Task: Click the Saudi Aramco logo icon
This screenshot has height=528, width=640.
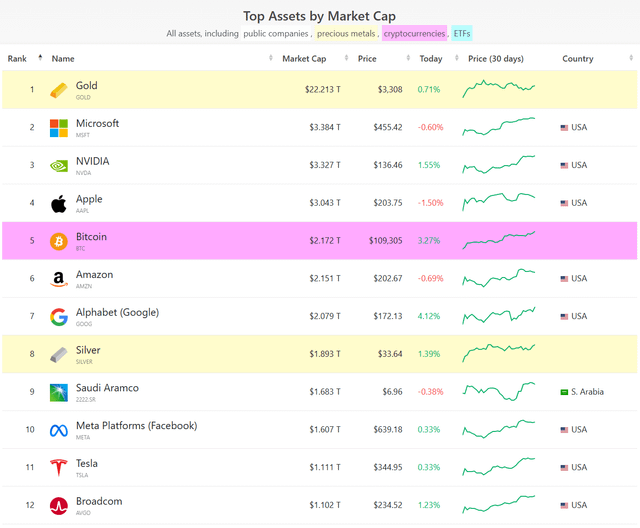Action: point(59,393)
